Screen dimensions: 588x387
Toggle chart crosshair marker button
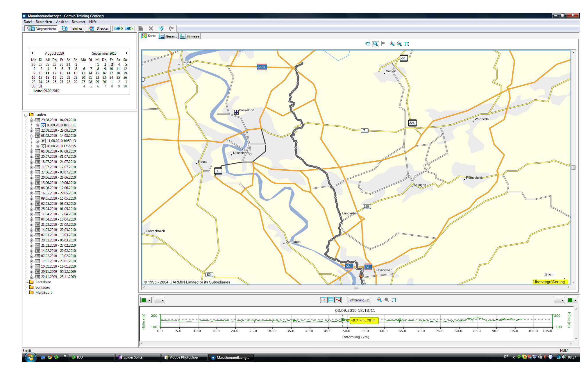pyautogui.click(x=324, y=300)
